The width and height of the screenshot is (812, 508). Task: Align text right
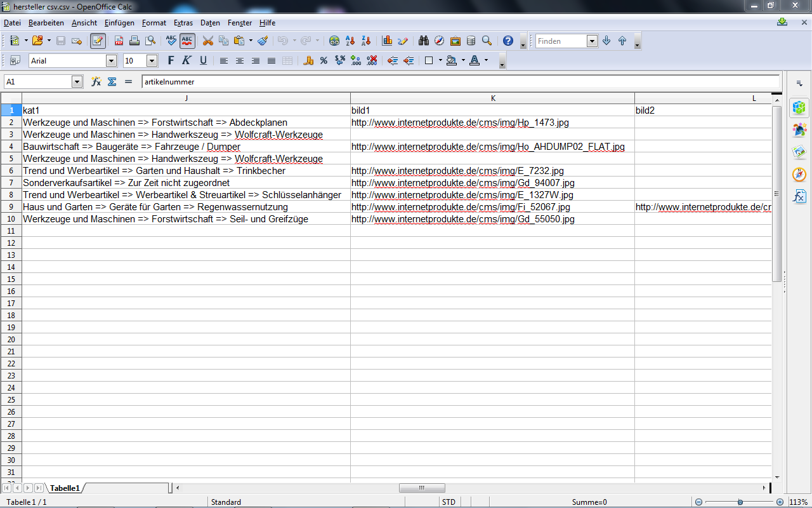(x=256, y=60)
